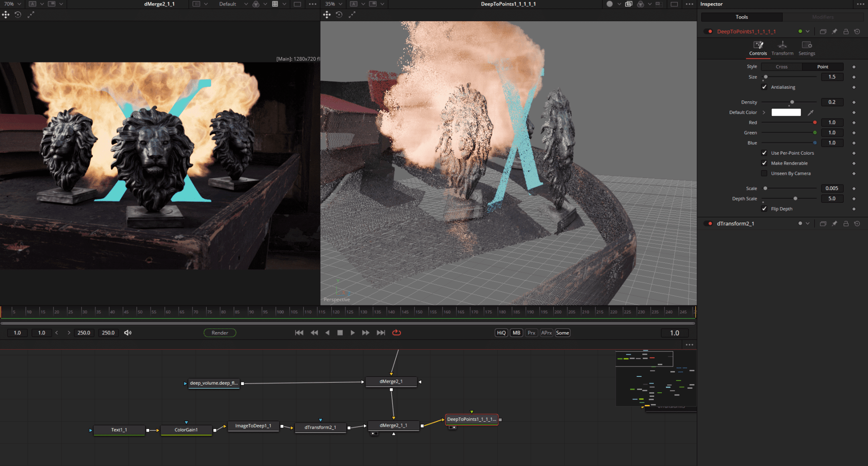Mute audio with the speaker icon

pyautogui.click(x=128, y=333)
